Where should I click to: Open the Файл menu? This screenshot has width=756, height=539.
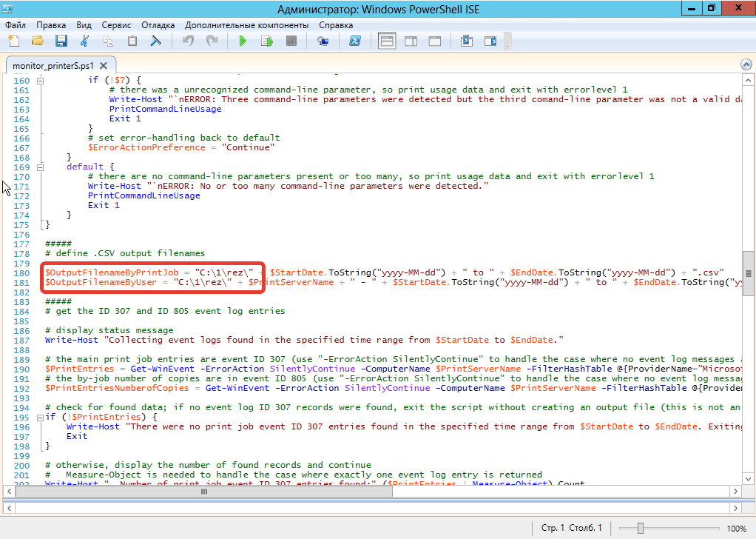tap(15, 24)
